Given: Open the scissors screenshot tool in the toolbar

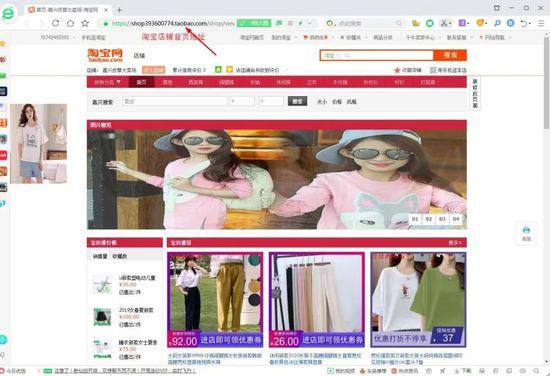Looking at the screenshot, I should coord(444,23).
